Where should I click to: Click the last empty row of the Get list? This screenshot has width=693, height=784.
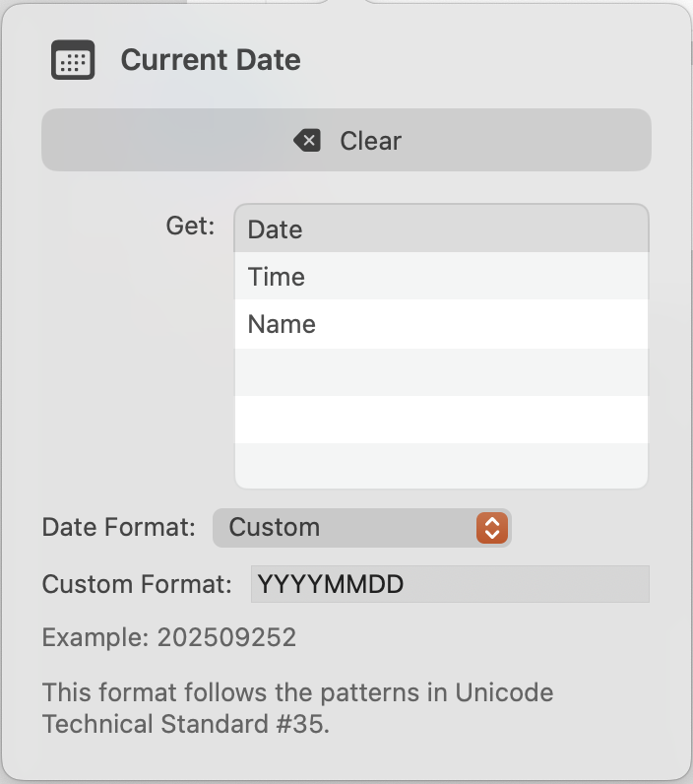[x=441, y=466]
